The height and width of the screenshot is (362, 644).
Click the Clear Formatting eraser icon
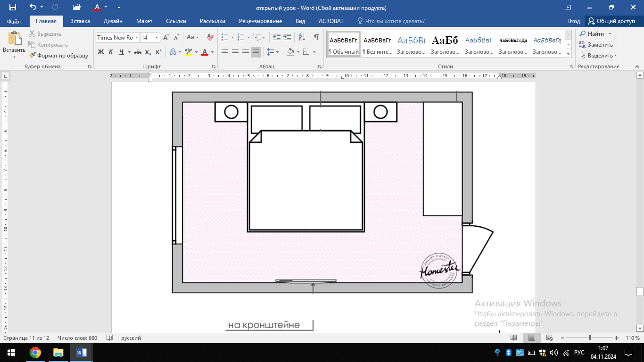tap(210, 37)
